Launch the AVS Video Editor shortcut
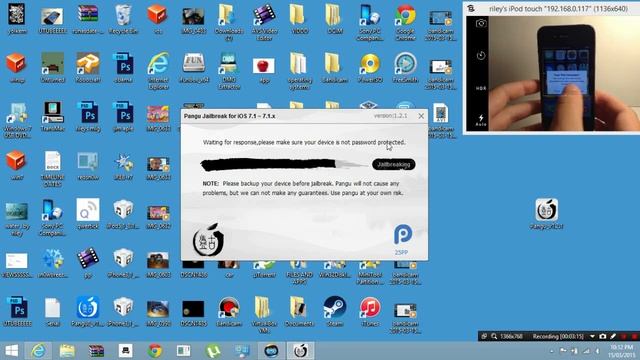Image resolution: width=640 pixels, height=360 pixels. 264,22
